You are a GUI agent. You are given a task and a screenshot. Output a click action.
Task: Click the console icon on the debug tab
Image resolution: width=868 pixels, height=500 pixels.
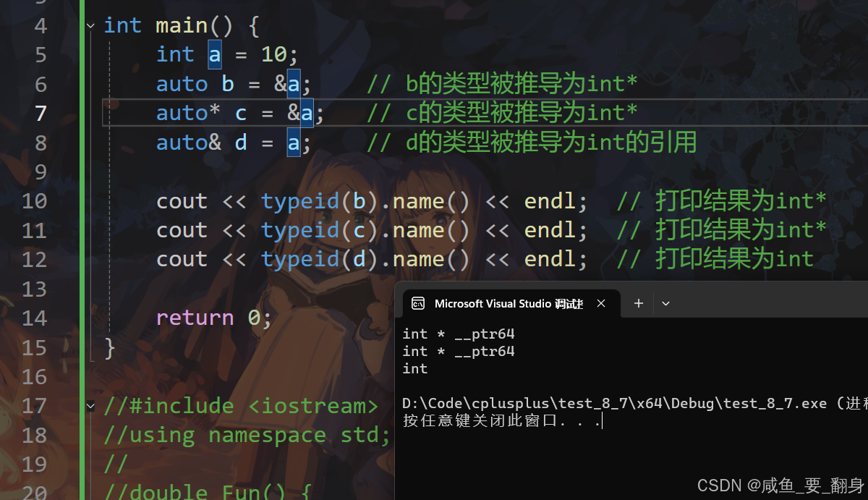tap(417, 304)
